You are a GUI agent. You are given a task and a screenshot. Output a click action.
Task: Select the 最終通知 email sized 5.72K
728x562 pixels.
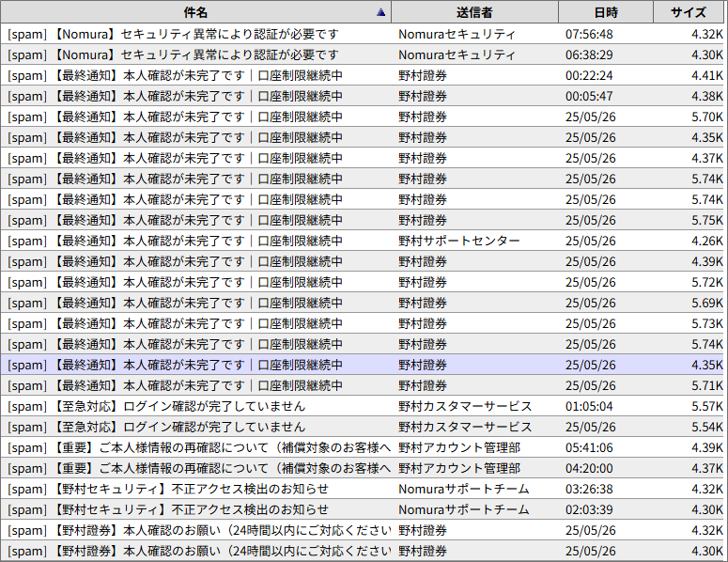click(363, 282)
